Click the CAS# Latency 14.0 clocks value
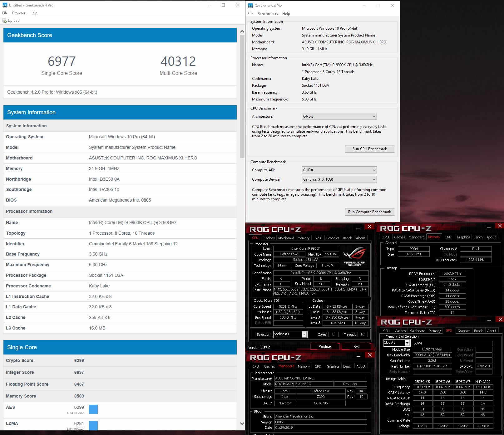 coord(452,285)
